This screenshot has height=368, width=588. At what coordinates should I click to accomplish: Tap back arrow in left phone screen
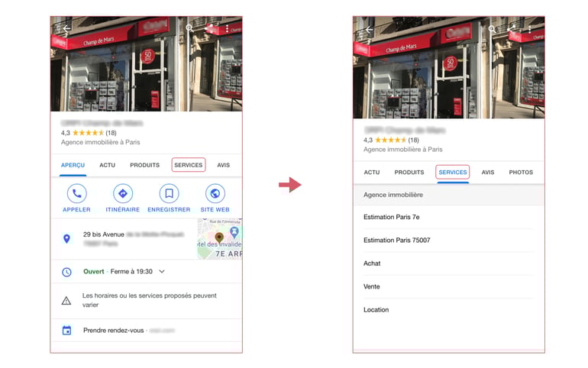click(x=66, y=28)
